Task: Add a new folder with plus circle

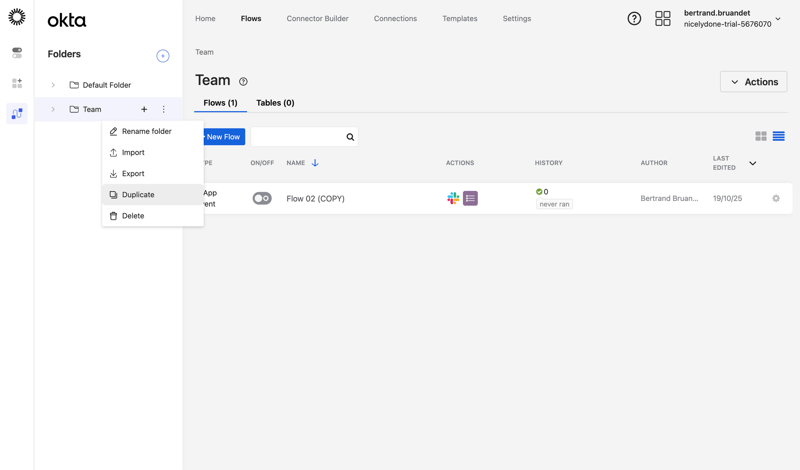Action: [163, 56]
